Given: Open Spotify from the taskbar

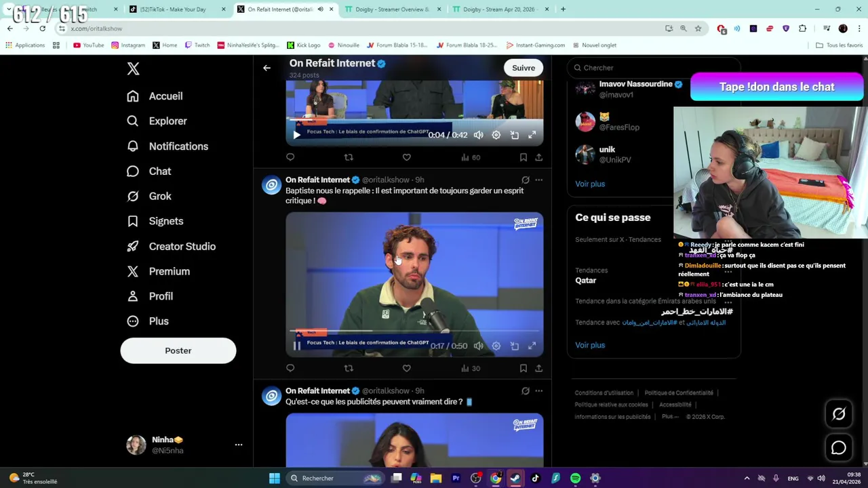Looking at the screenshot, I should click(x=575, y=479).
